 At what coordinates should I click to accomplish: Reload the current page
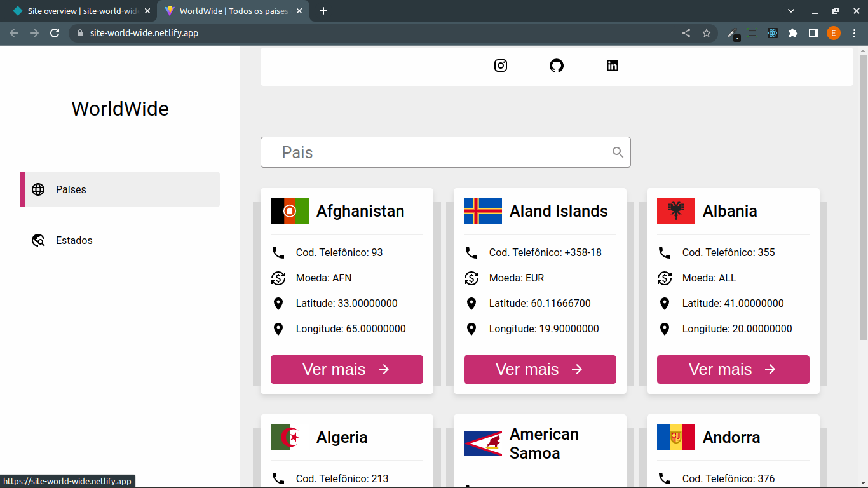[x=55, y=33]
